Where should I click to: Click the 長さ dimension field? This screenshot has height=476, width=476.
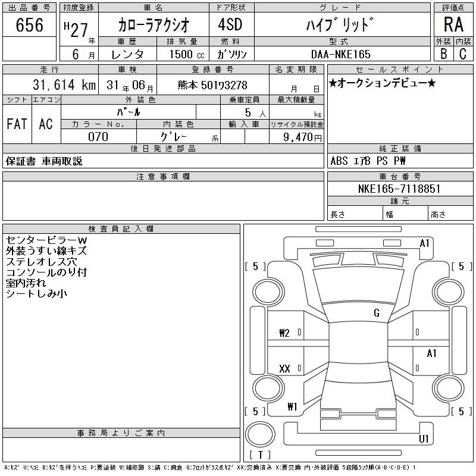coord(355,213)
